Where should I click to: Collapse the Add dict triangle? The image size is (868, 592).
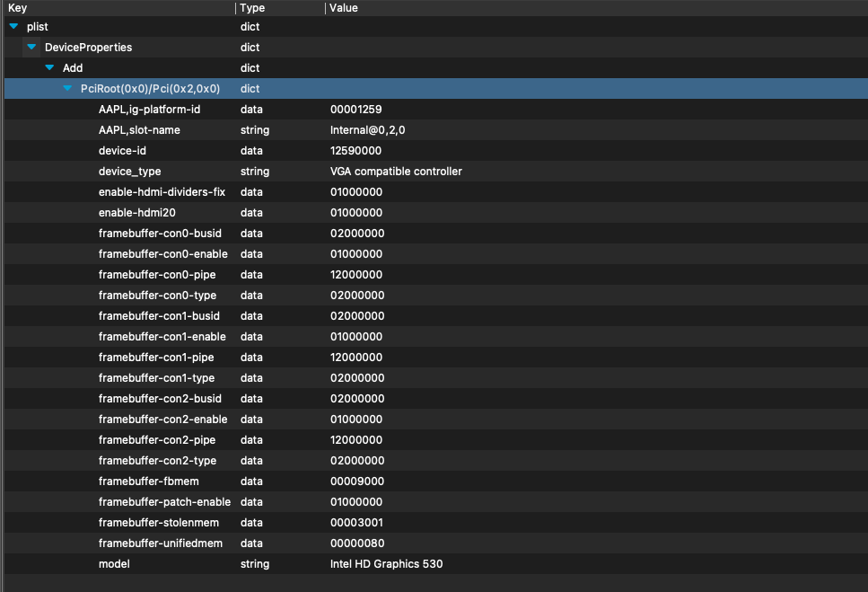tap(49, 67)
